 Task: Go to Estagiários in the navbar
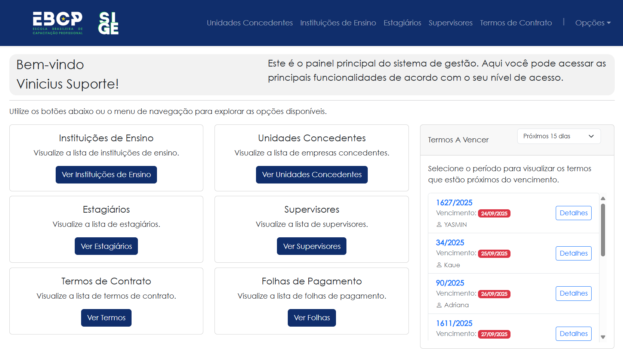coord(402,23)
